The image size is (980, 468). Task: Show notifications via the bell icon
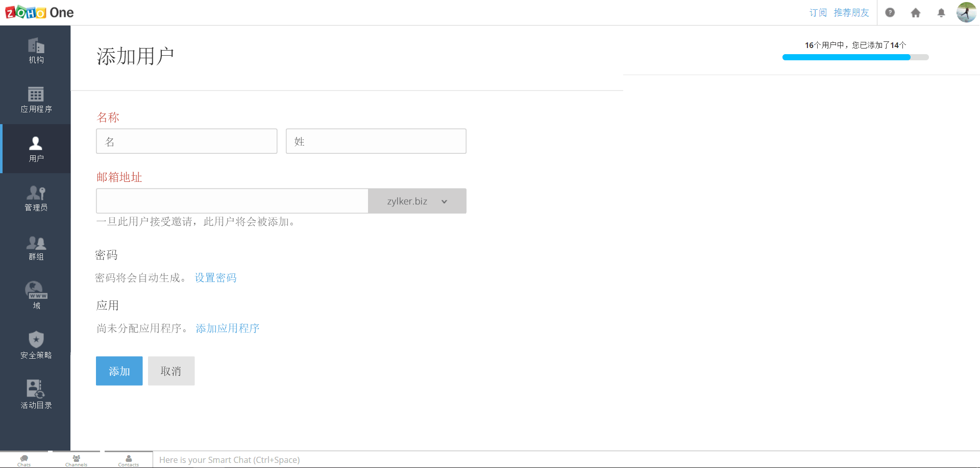point(941,13)
